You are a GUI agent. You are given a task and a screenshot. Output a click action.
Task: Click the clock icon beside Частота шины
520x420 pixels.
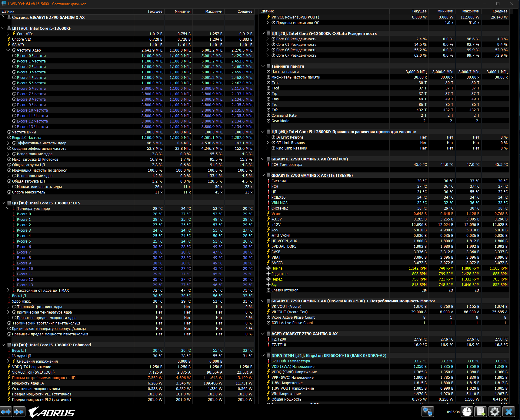9,132
